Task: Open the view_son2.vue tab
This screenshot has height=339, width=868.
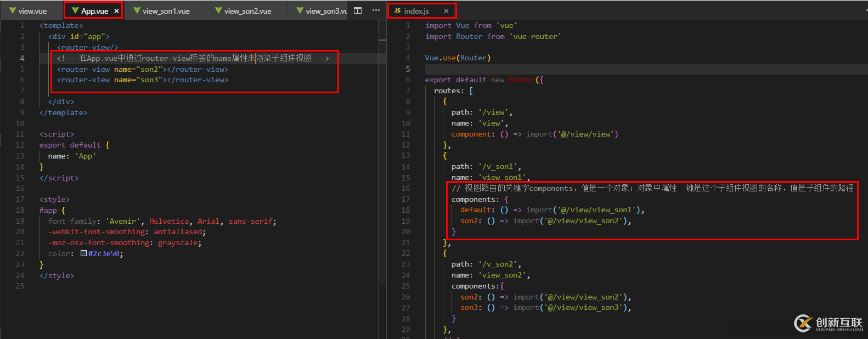Action: 247,11
